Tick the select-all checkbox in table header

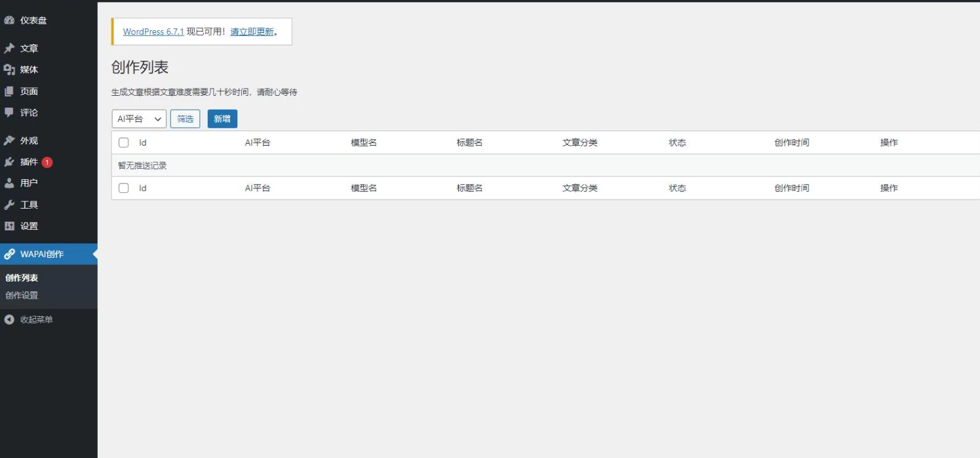coord(123,142)
